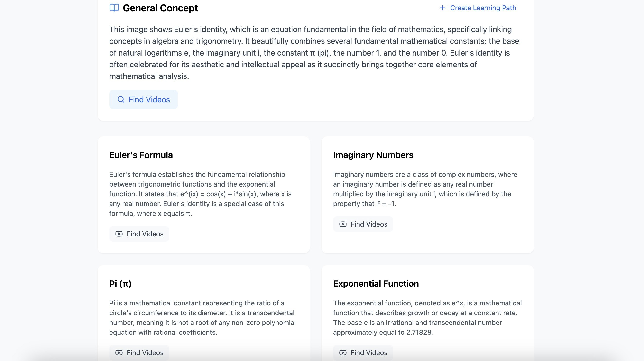Click the video icon in the Pi card
Screen dimensions: 644x361
119,353
